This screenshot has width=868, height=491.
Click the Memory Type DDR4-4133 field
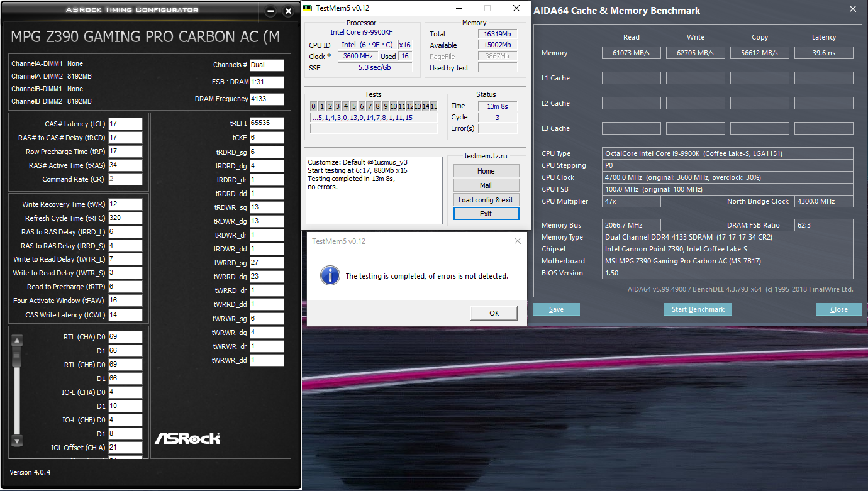[x=728, y=237]
